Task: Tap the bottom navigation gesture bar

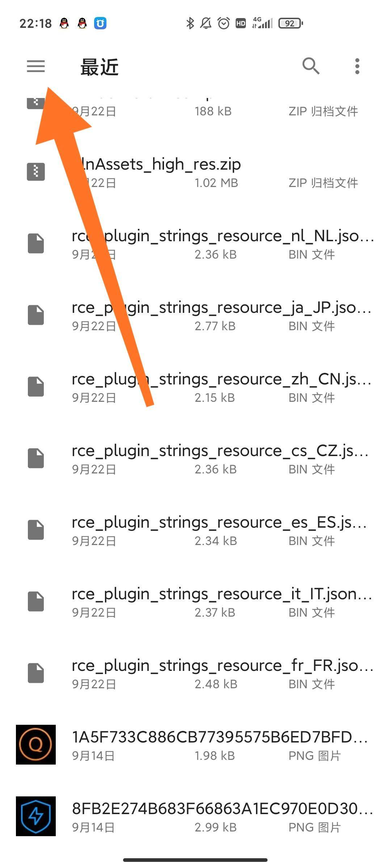Action: click(195, 860)
